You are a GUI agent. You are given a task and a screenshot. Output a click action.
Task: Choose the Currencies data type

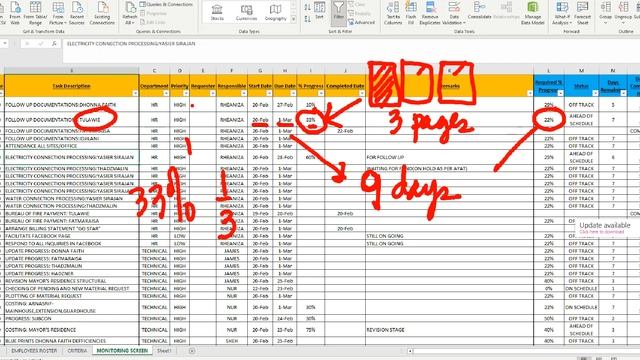(x=247, y=13)
